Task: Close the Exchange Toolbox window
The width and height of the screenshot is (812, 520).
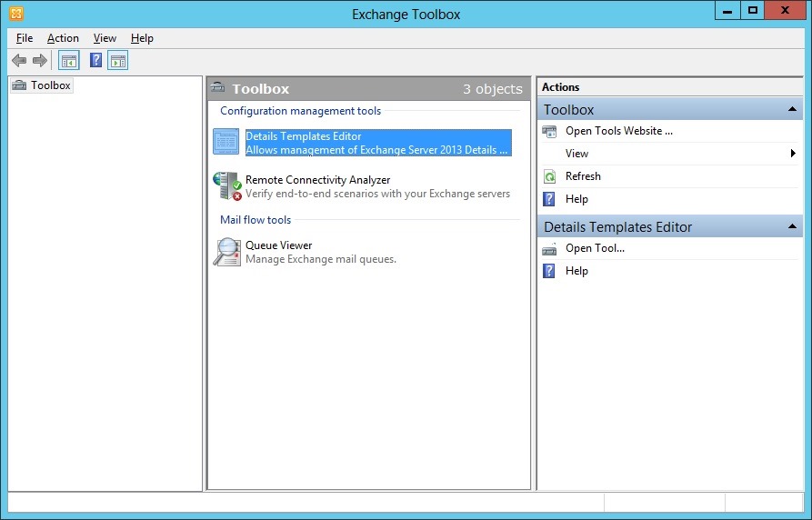Action: click(785, 10)
